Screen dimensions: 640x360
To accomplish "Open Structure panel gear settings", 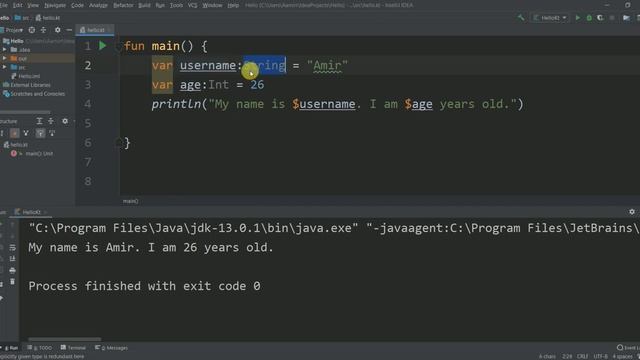I will [x=65, y=121].
